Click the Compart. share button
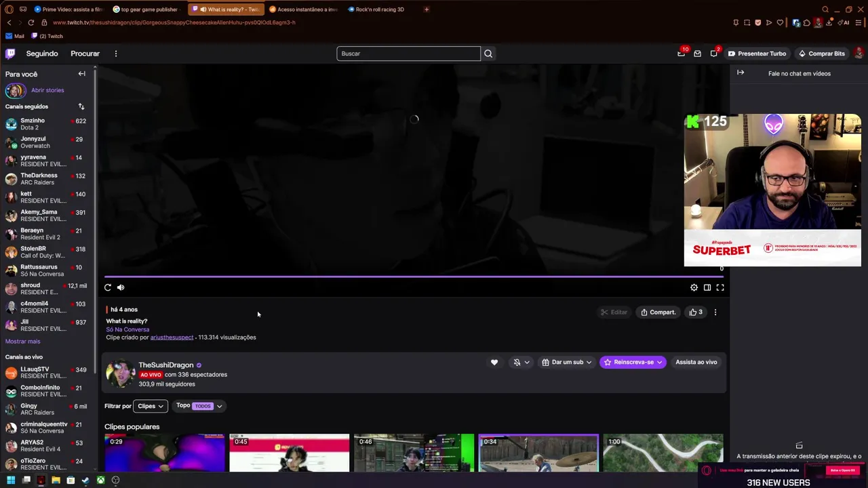The image size is (868, 488). tap(658, 312)
